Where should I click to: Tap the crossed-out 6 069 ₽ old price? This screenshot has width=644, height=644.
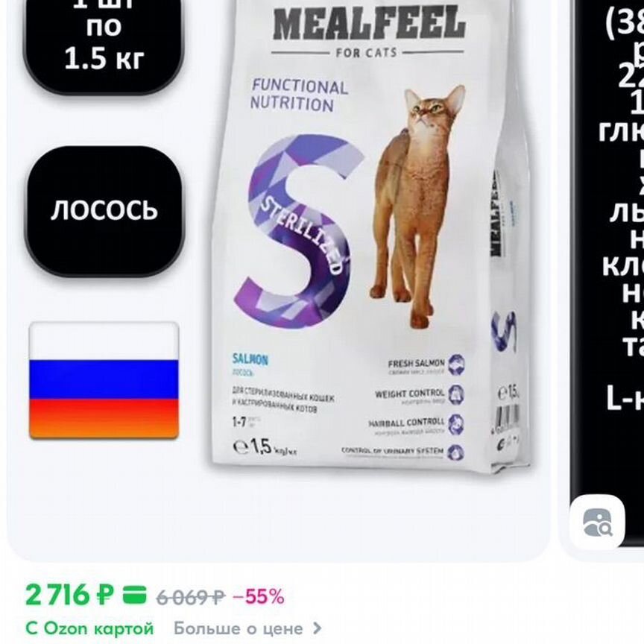(x=191, y=597)
